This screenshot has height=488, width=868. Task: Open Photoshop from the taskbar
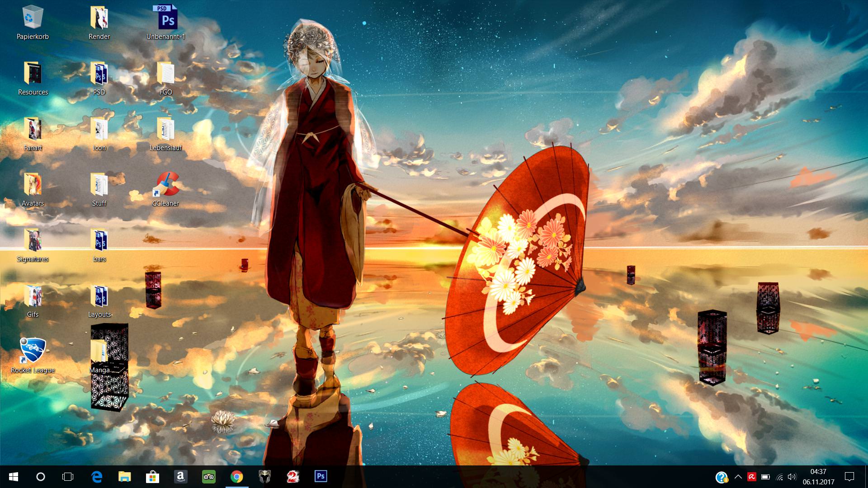pos(321,477)
